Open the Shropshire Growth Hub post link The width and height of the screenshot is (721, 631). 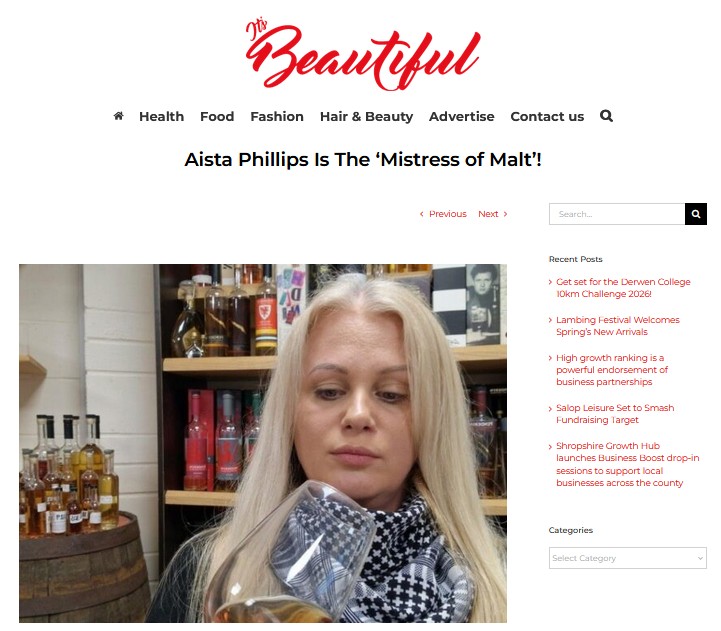(x=627, y=465)
